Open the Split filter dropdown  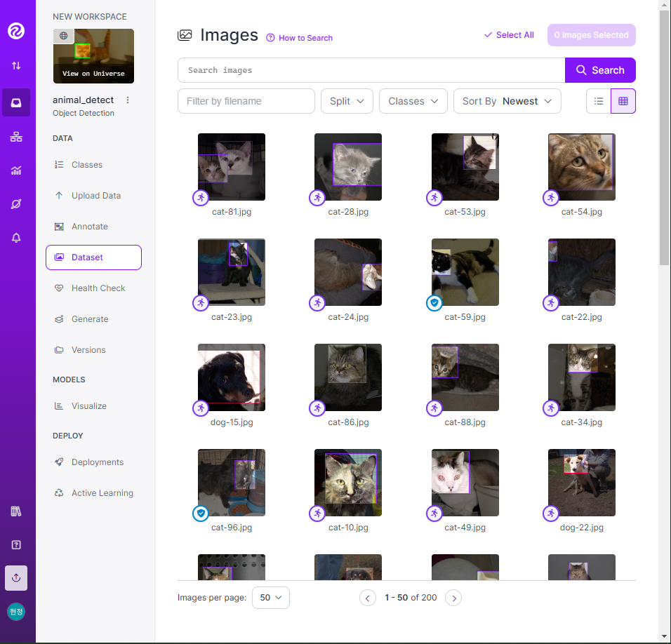click(347, 101)
